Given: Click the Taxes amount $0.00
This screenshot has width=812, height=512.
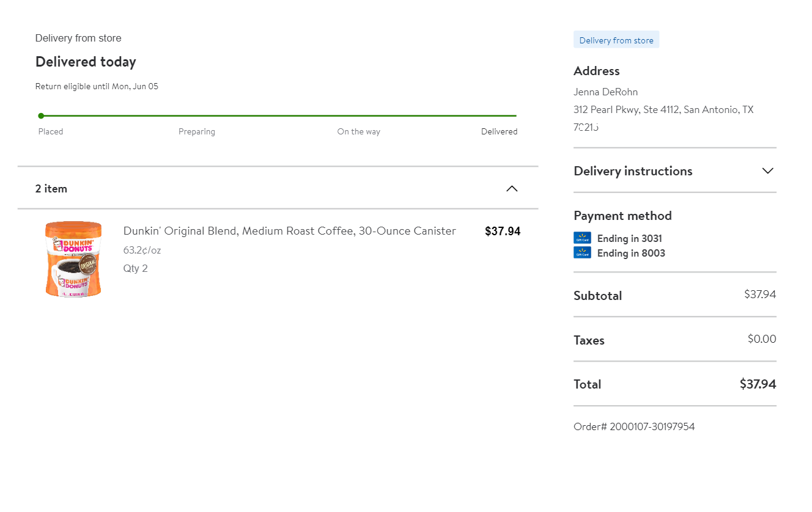Looking at the screenshot, I should (x=762, y=339).
